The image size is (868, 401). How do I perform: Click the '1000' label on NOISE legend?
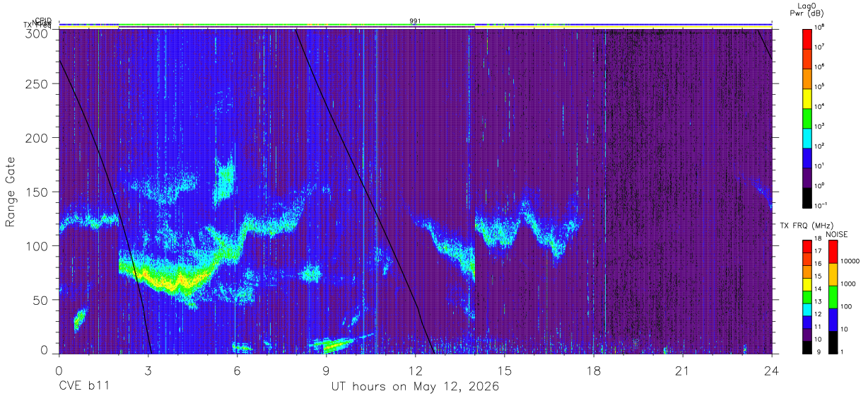pos(848,284)
